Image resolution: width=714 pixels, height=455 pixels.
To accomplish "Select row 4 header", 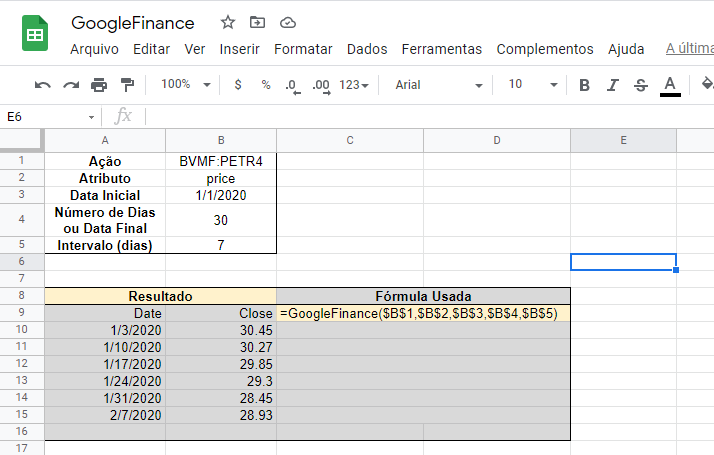I will coord(21,220).
